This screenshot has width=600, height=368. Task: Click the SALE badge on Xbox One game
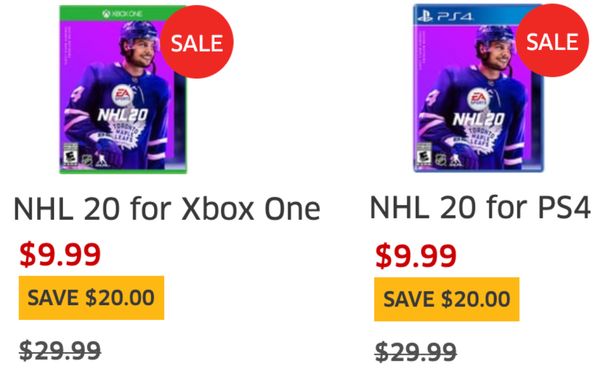pyautogui.click(x=197, y=42)
